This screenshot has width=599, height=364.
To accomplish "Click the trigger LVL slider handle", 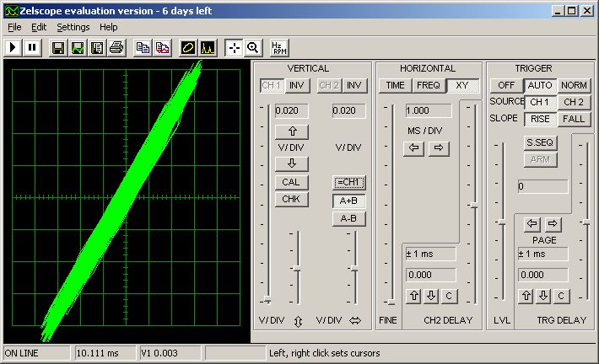I will click(x=501, y=222).
